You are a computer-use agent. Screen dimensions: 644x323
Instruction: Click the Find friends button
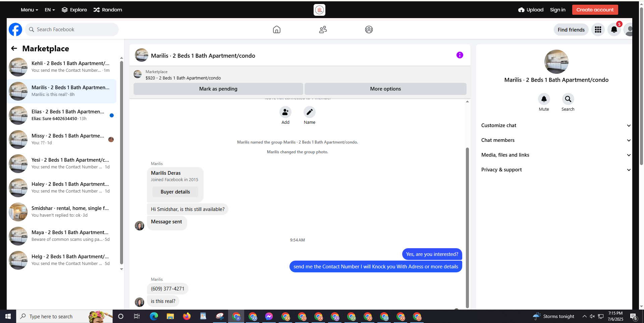(x=571, y=30)
